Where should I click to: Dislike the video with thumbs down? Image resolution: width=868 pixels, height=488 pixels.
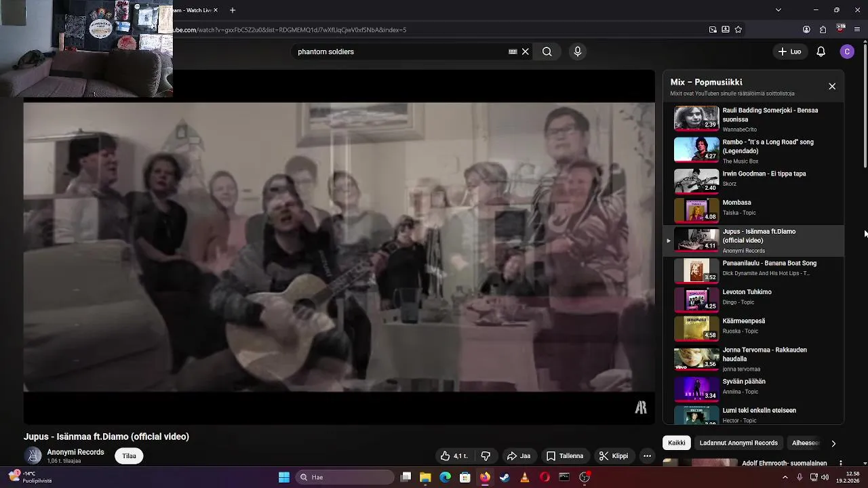(x=486, y=456)
